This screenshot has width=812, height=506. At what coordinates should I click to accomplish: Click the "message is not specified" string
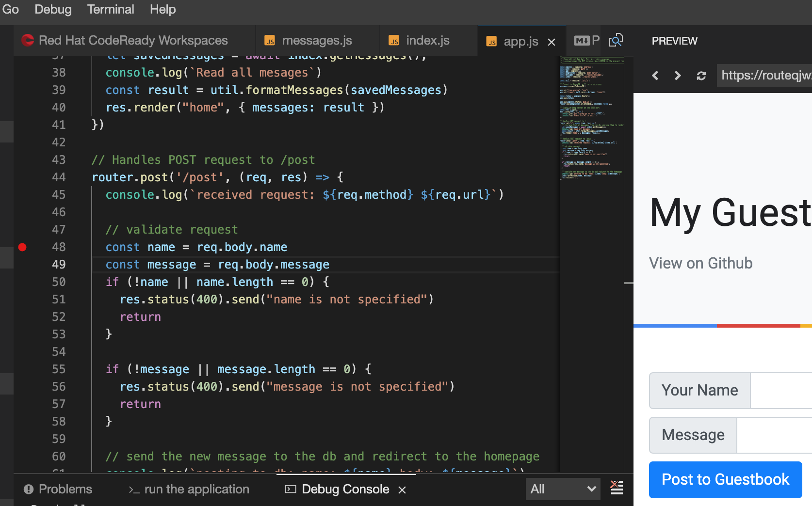[357, 387]
